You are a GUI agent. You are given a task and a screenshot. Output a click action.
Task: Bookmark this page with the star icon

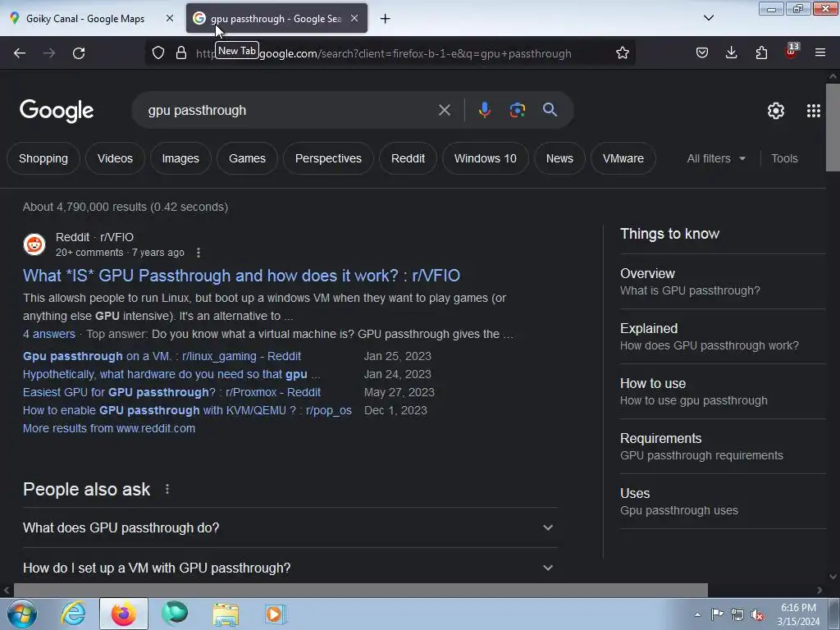click(622, 53)
